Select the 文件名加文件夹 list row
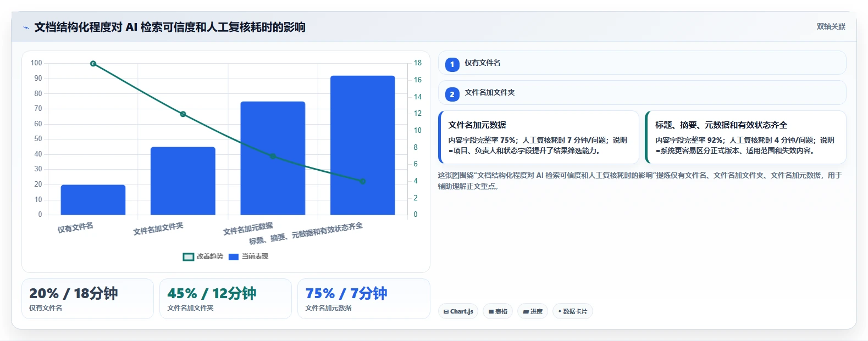The image size is (868, 341). (642, 92)
